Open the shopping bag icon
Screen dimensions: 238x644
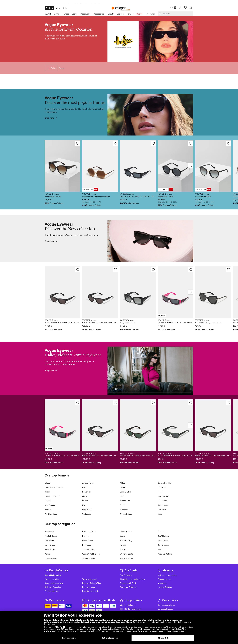(191, 7)
